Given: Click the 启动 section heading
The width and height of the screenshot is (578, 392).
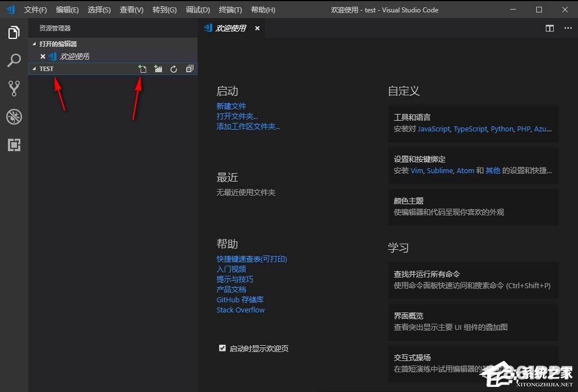Looking at the screenshot, I should click(227, 91).
